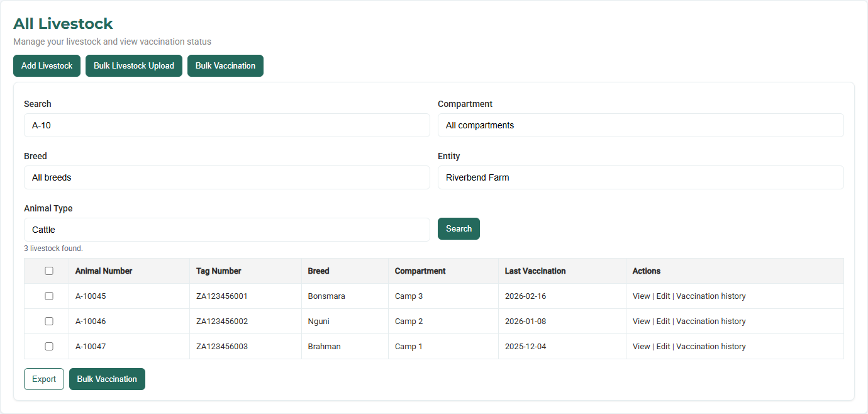Check the box for animal A-10045
Screen dimensions: 868x414
point(49,296)
